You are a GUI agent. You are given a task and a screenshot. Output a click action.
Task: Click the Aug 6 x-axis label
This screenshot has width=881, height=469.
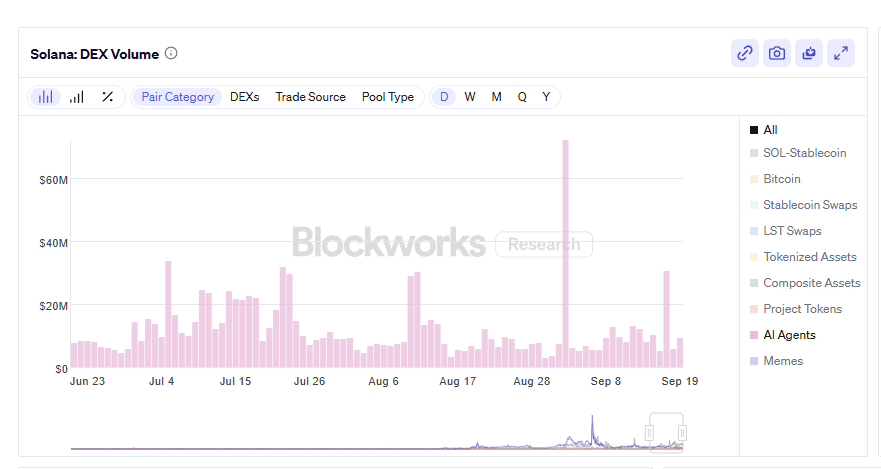[x=383, y=381]
